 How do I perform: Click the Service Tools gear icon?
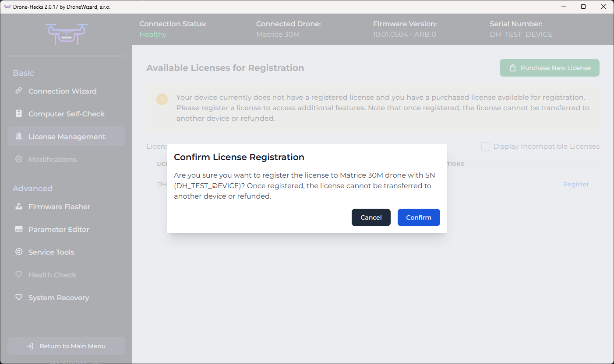[x=18, y=252]
